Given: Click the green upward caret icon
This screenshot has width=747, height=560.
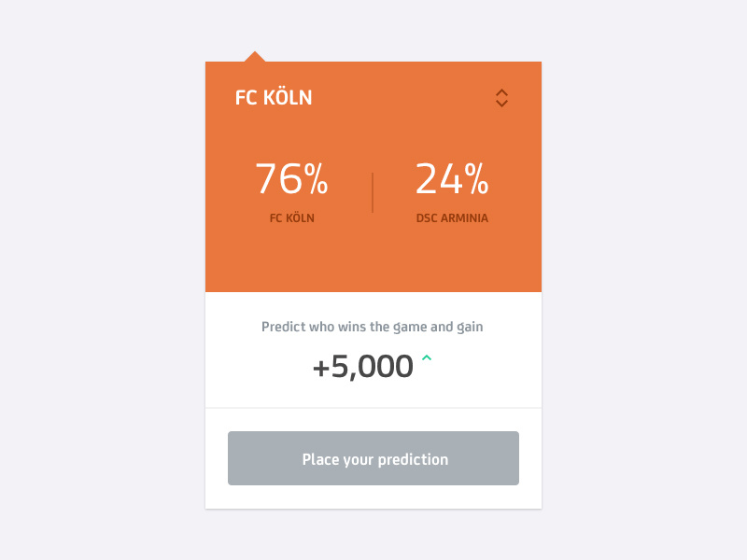Looking at the screenshot, I should tap(427, 357).
